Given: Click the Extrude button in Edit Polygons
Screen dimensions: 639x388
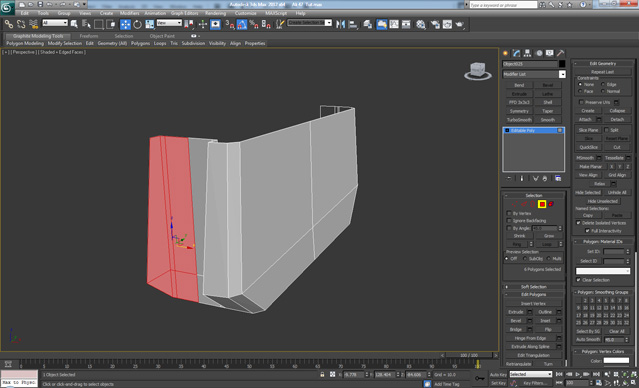Looking at the screenshot, I should pos(516,312).
